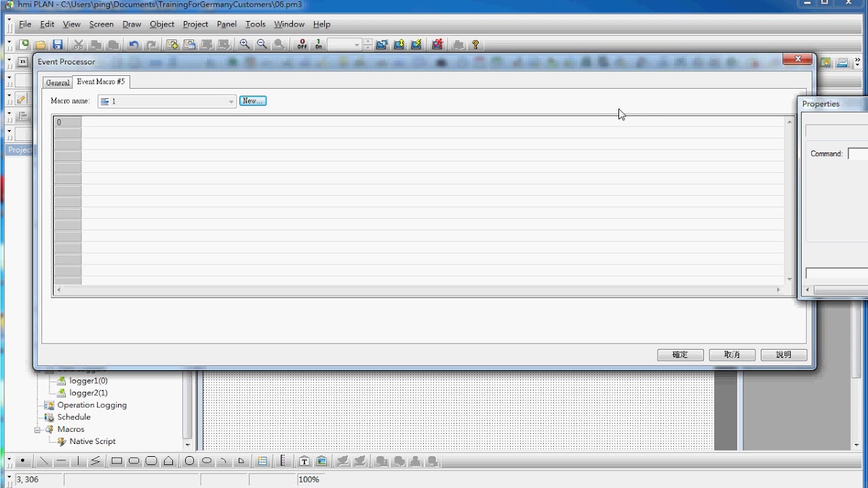Select the table drawing tool

262,461
